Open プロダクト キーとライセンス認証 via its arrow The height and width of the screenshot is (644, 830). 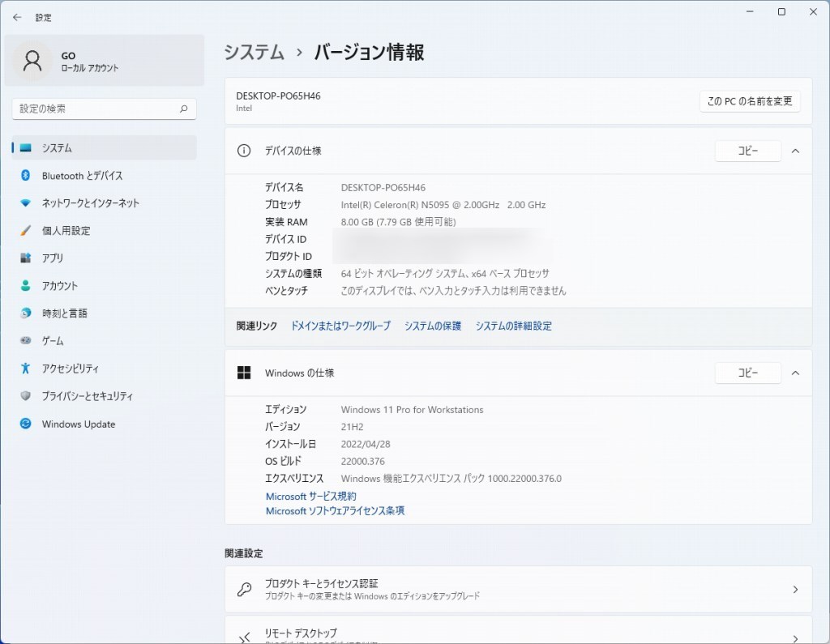pos(795,590)
